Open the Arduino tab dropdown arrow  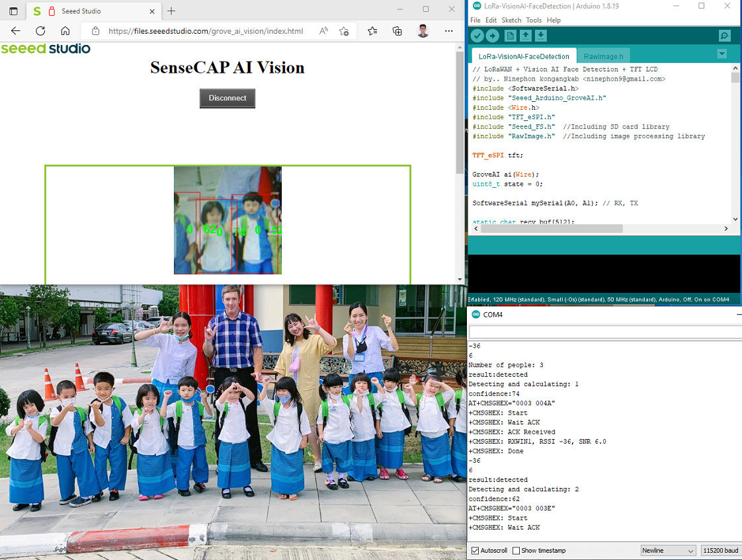coord(721,54)
